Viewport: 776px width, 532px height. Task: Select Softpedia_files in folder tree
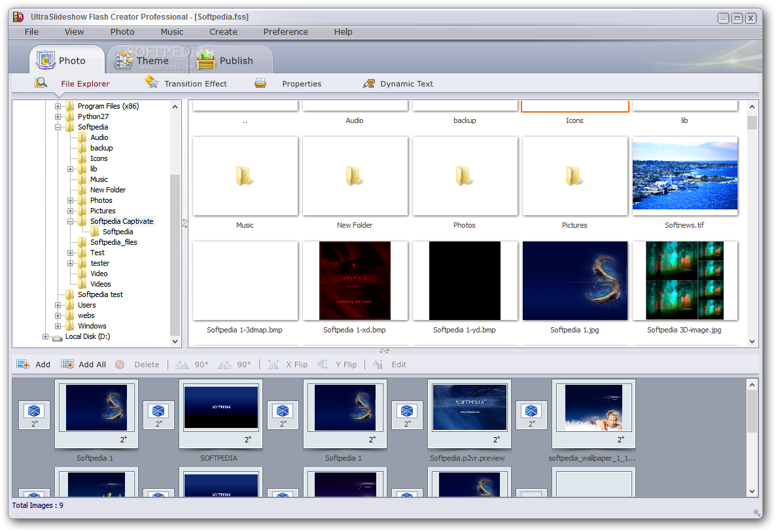click(113, 242)
